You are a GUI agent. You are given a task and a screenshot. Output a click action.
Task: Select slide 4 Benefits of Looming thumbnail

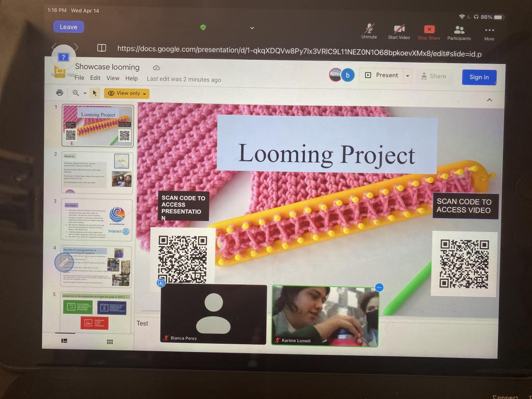[96, 267]
